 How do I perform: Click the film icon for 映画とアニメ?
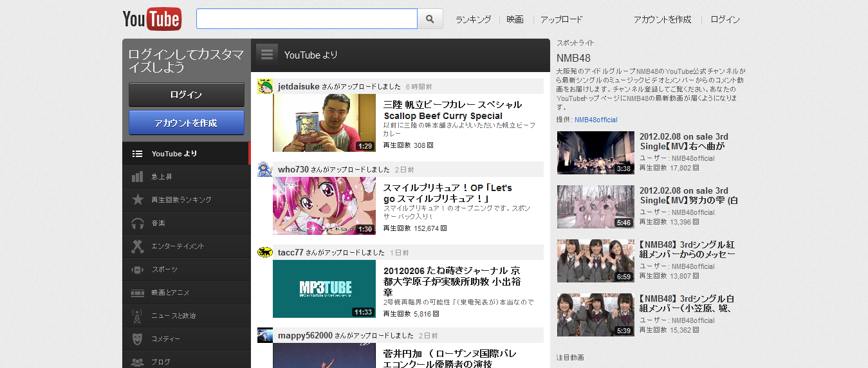tap(137, 293)
